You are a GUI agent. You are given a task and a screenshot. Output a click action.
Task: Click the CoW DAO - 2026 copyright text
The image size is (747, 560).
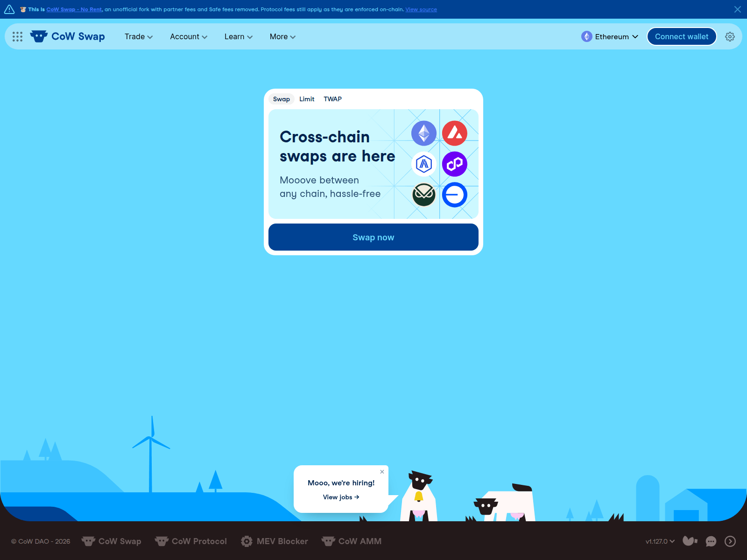coord(41,541)
